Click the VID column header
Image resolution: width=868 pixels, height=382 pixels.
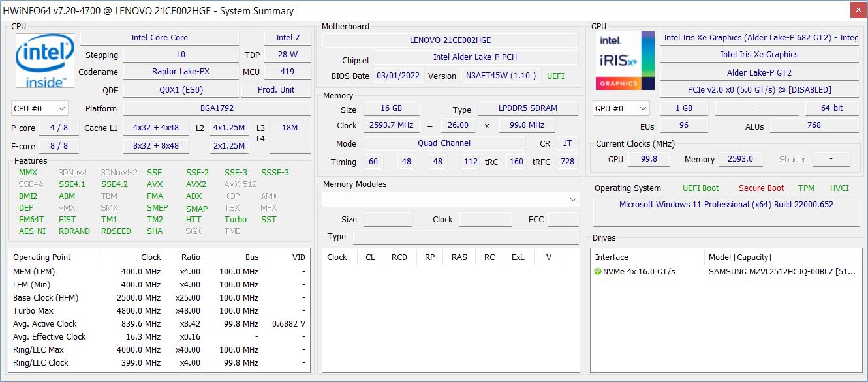pos(286,257)
